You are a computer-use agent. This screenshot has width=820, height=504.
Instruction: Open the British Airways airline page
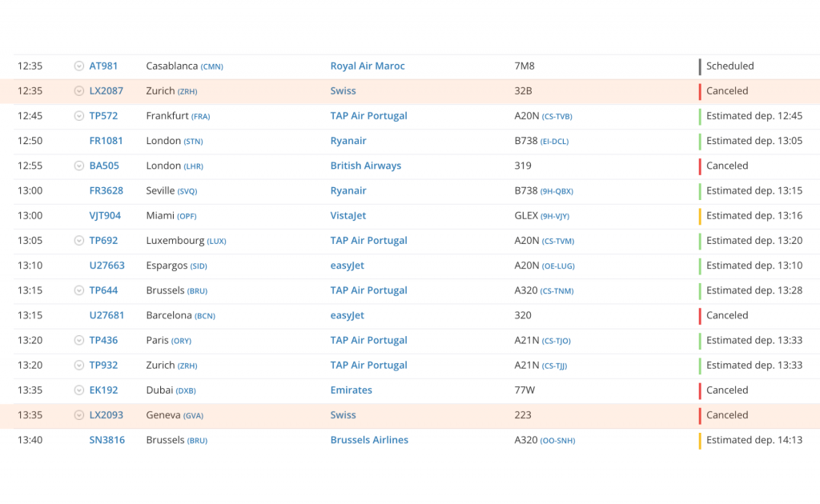[365, 166]
